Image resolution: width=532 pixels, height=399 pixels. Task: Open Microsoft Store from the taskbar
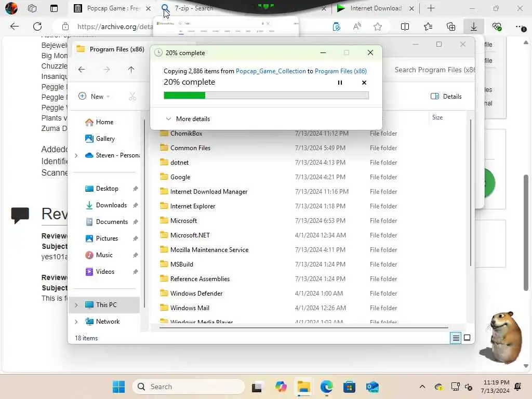(349, 387)
